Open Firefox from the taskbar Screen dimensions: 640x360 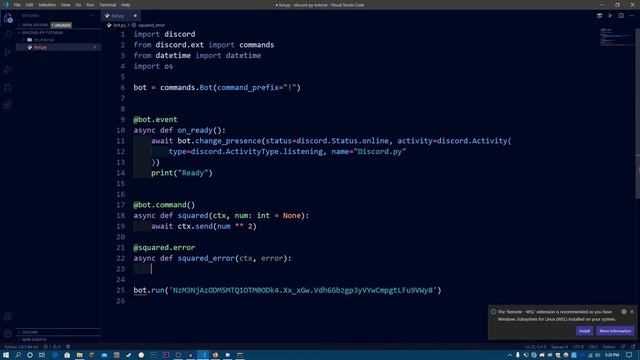click(215, 355)
